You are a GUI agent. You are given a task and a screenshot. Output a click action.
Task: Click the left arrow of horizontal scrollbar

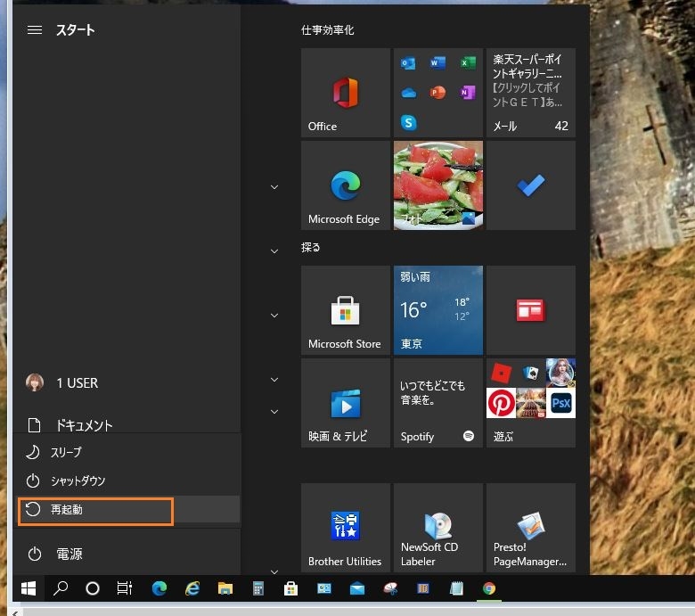(15, 612)
